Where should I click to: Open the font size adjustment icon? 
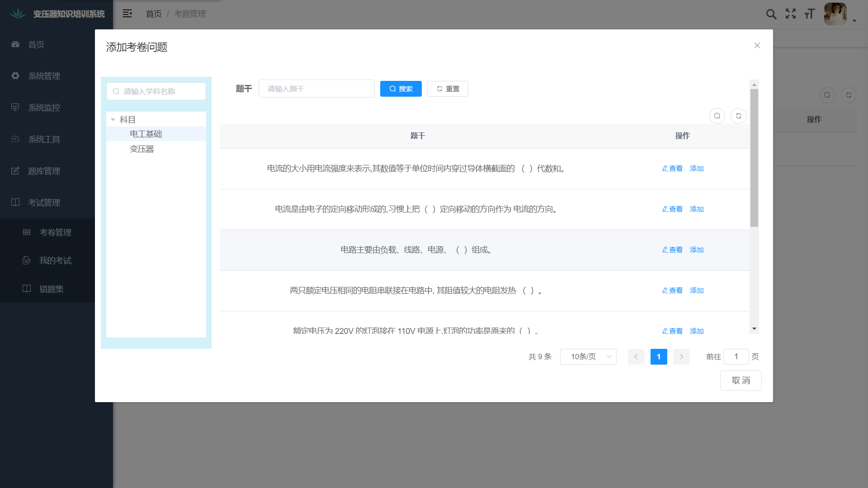(x=810, y=14)
